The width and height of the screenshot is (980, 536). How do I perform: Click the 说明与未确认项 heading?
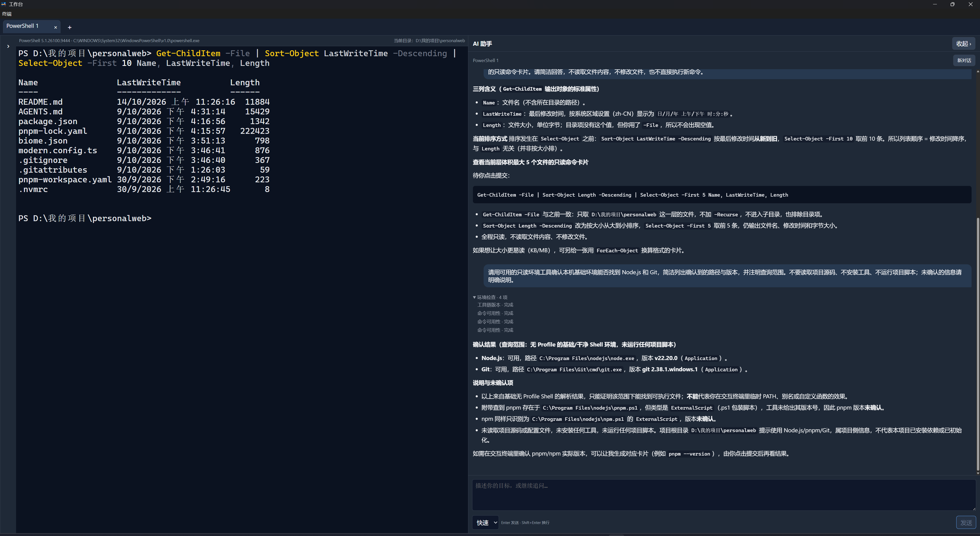[493, 383]
